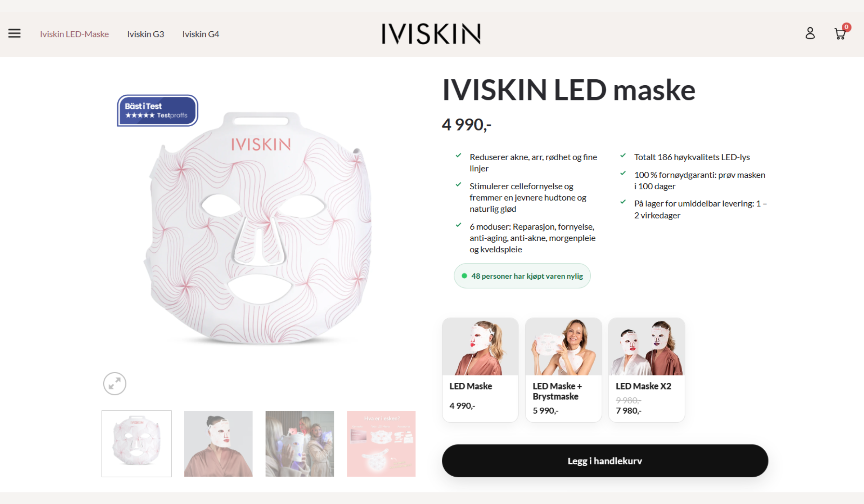Click the Bäst i Test Testproffs badge
The image size is (864, 504).
157,111
